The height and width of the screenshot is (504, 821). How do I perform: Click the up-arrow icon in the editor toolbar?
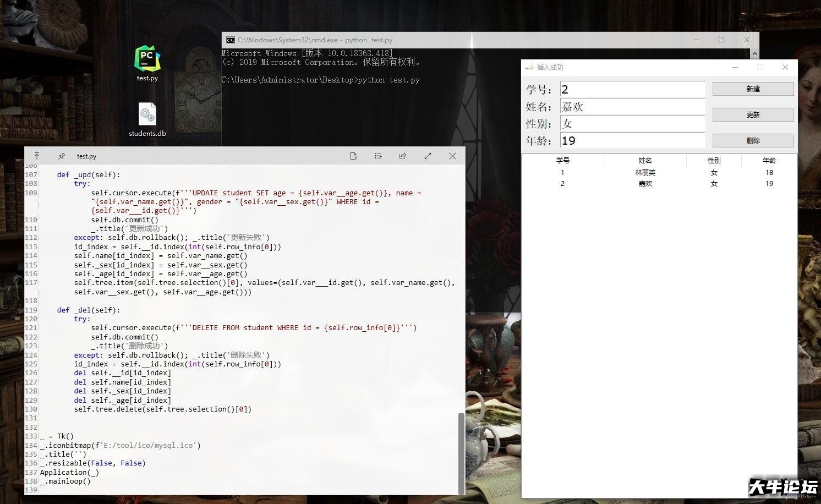point(37,156)
